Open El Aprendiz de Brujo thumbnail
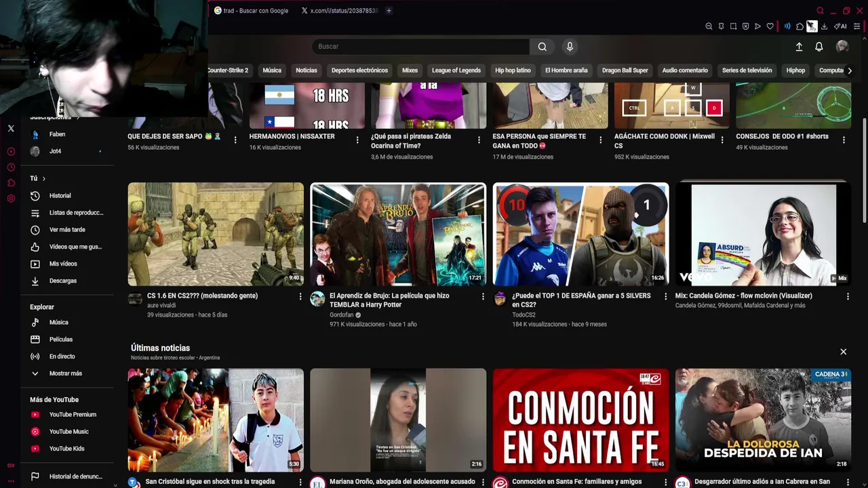The image size is (868, 488). click(398, 235)
